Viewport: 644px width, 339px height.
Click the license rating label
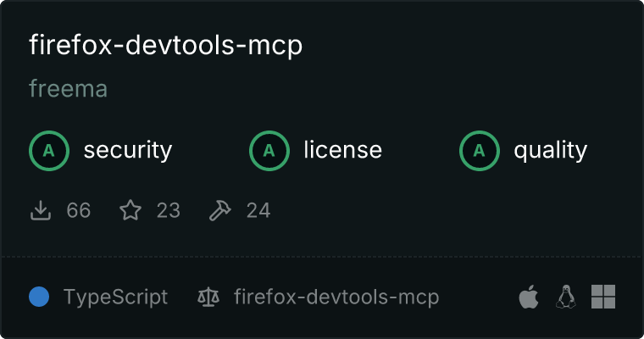tap(343, 149)
